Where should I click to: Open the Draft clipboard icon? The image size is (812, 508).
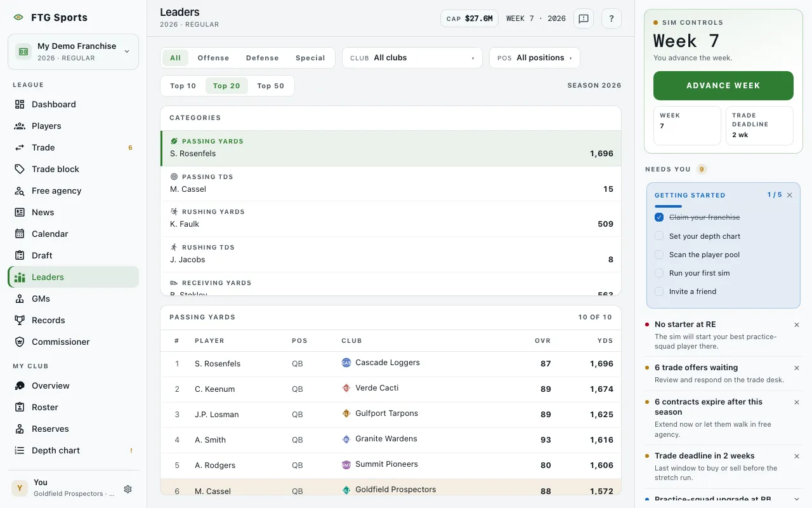20,255
